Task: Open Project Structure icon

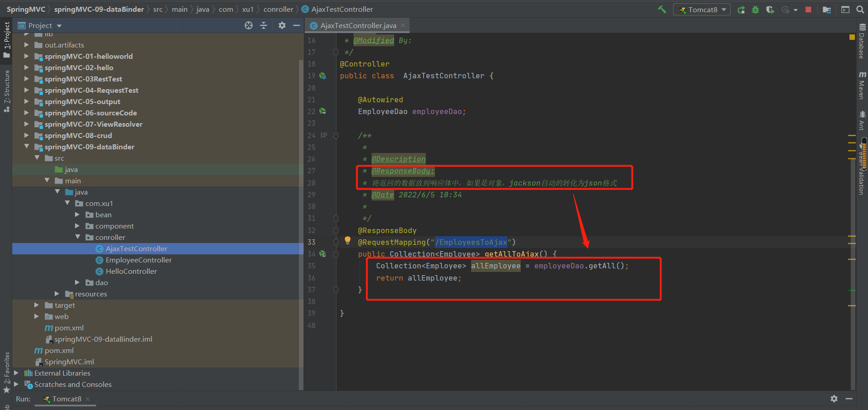Action: click(x=827, y=10)
